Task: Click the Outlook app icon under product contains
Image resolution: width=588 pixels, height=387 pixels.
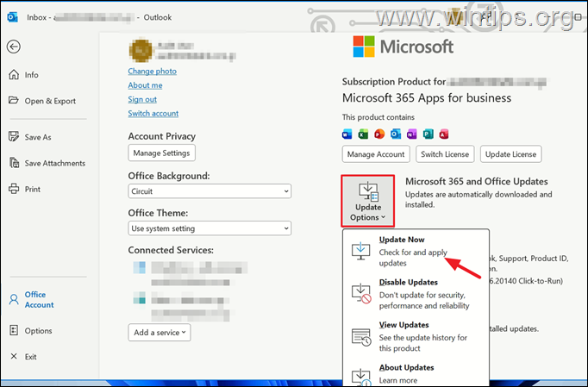Action: (x=395, y=134)
